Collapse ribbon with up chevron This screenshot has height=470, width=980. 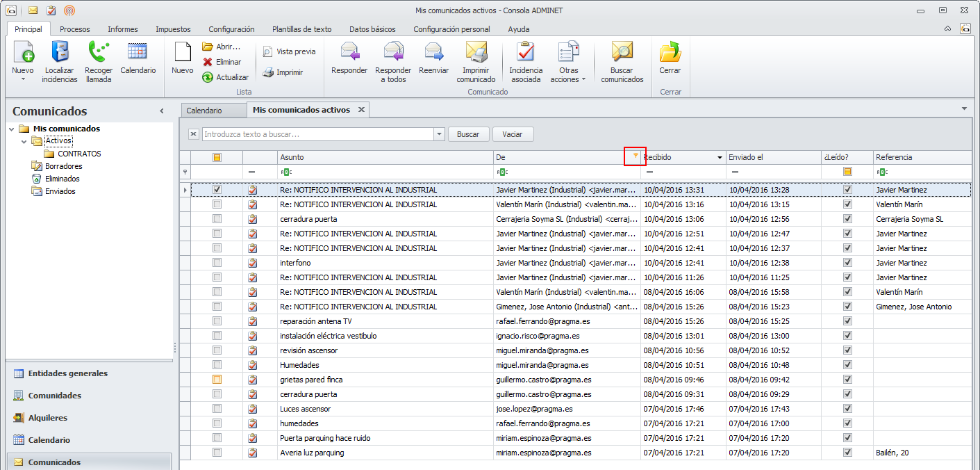coord(948,29)
